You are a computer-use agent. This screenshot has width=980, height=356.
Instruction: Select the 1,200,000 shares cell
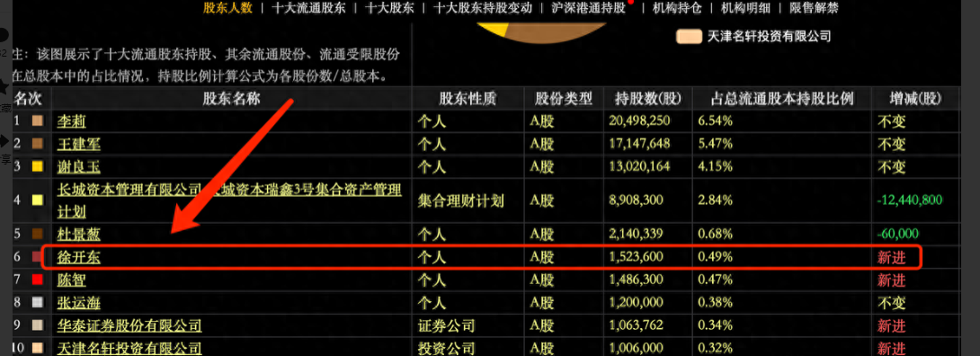pyautogui.click(x=636, y=303)
